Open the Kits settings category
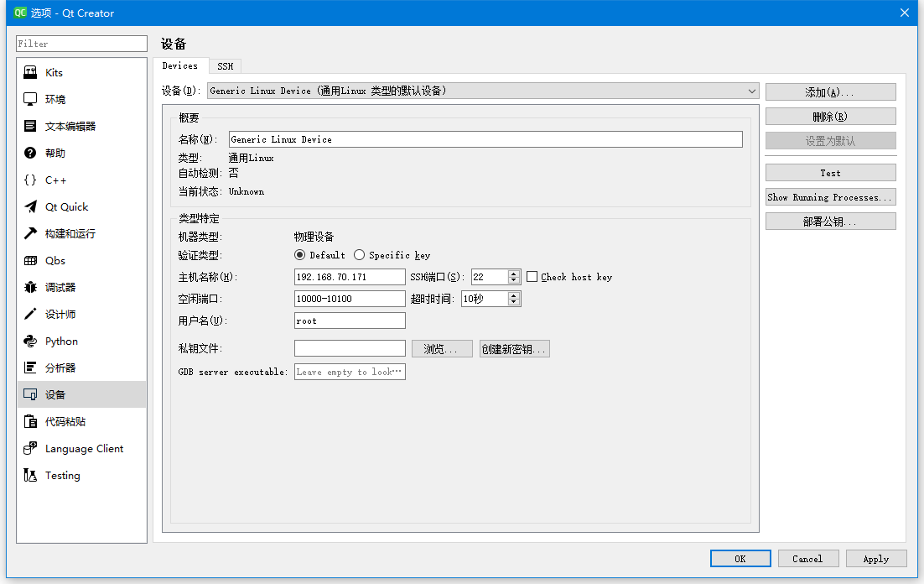This screenshot has height=584, width=924. [82, 72]
